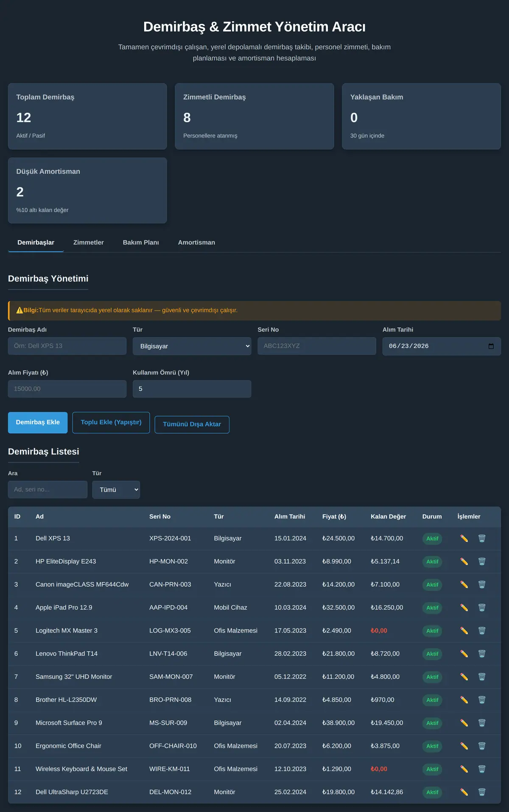Select the Düşük Amortisman summary card
Screen dimensions: 509x812
click(87, 190)
